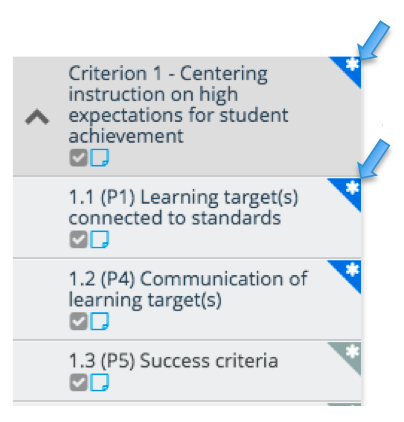The height and width of the screenshot is (422, 404).
Task: Select 1.1 (P1) Learning target(s) item
Action: [x=183, y=207]
